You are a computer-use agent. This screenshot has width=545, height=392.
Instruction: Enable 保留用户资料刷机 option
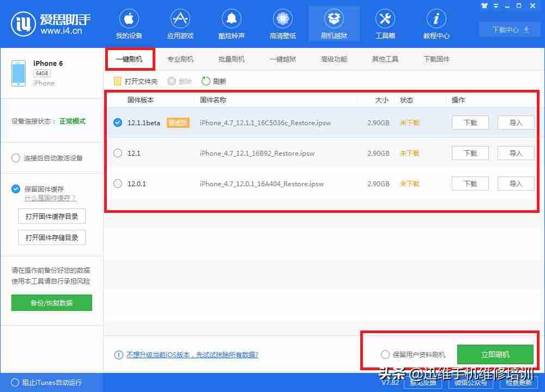[x=385, y=354]
